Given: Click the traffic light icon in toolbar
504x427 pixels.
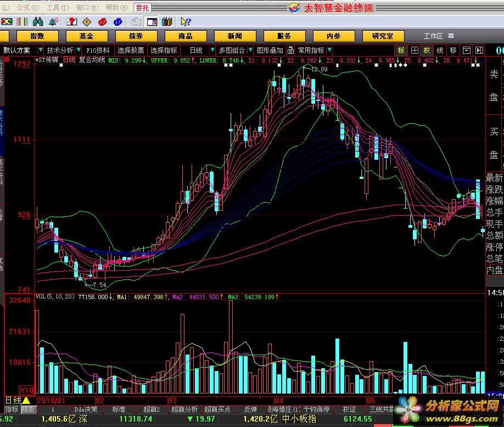Looking at the screenshot, I should tap(7, 21).
